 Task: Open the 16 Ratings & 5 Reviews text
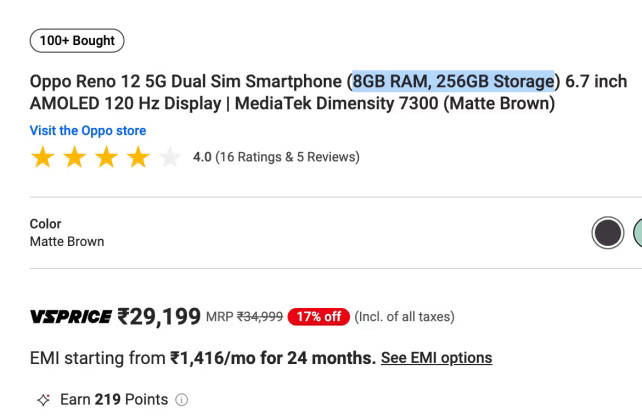pos(287,157)
